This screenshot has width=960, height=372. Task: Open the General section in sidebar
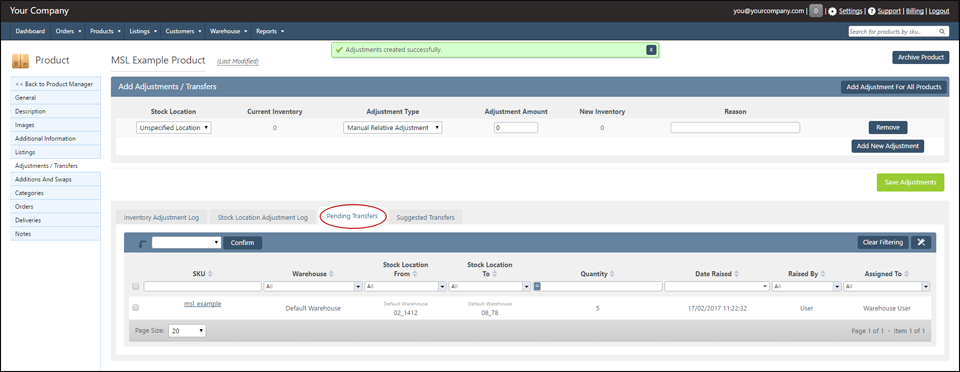pyautogui.click(x=55, y=98)
